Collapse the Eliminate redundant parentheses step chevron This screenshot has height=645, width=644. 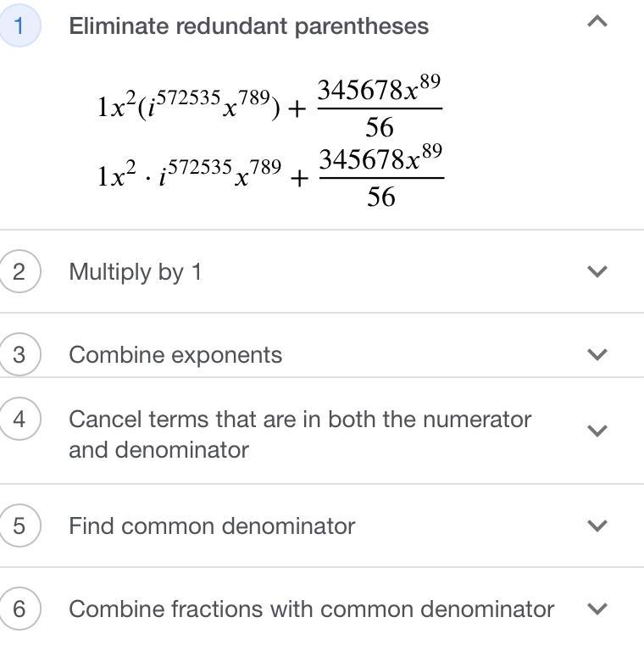click(597, 22)
